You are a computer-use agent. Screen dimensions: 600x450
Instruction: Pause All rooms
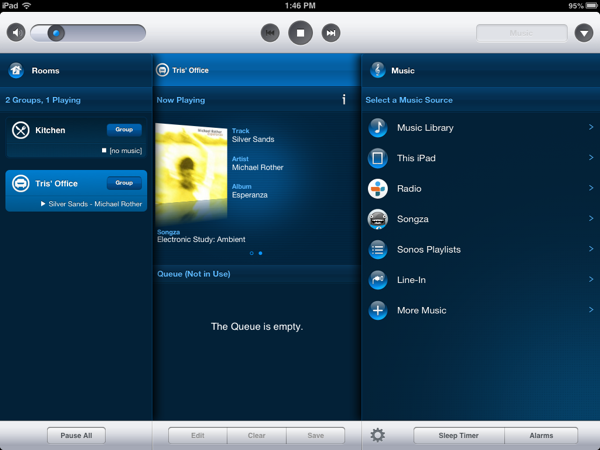point(76,436)
